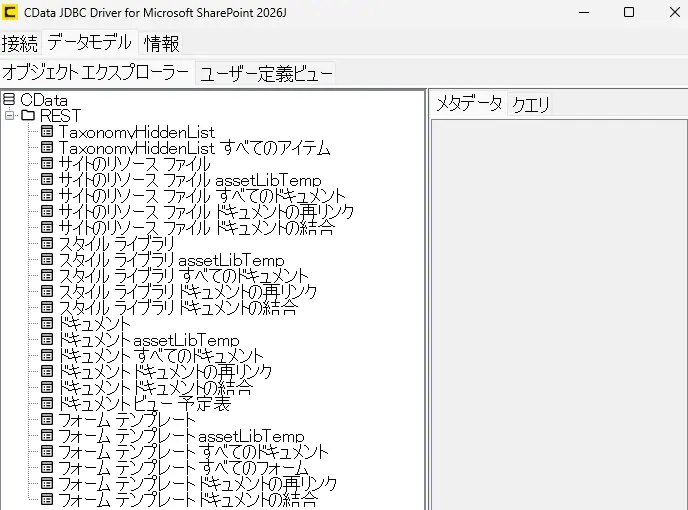Select ドキュメント すべてのドキュメント row text

161,356
